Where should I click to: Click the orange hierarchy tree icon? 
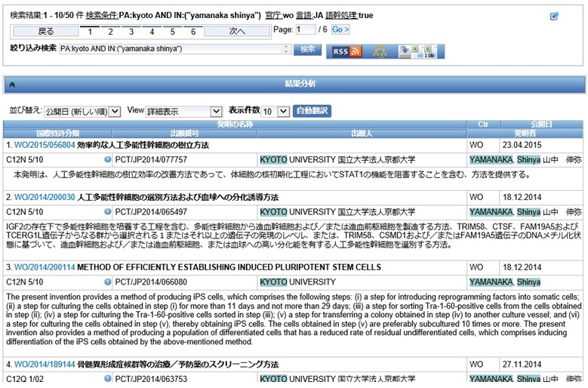click(x=380, y=52)
